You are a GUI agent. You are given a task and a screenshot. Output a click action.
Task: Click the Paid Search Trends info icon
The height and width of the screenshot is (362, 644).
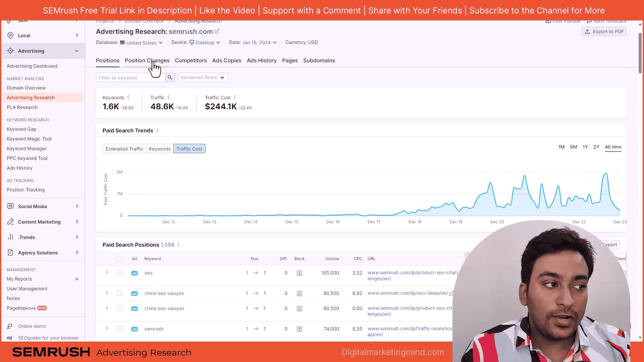point(157,130)
